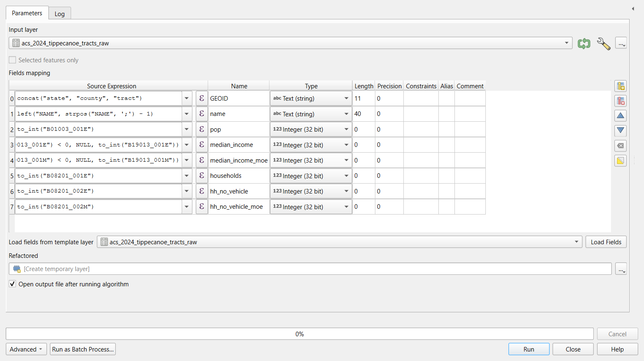644x361 pixels.
Task: Open expression editor for hh_no_vehicle row
Action: click(201, 191)
